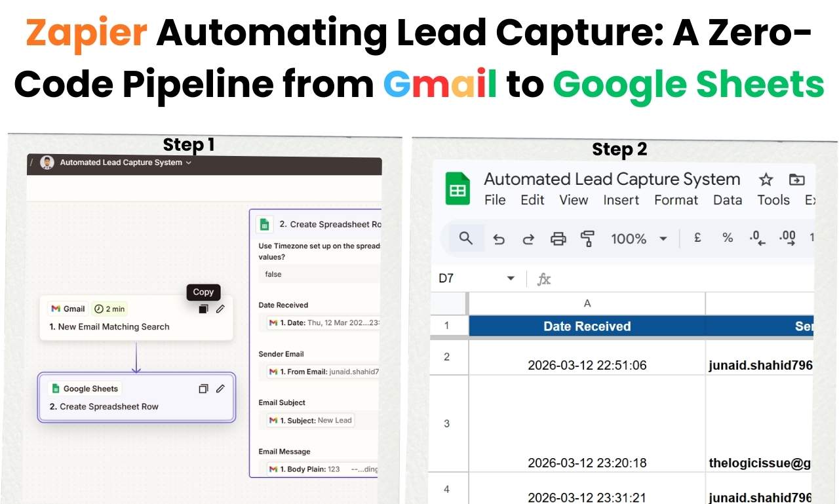The image size is (839, 504).
Task: Click junaid.shahid796 cell in row 2
Action: [760, 357]
